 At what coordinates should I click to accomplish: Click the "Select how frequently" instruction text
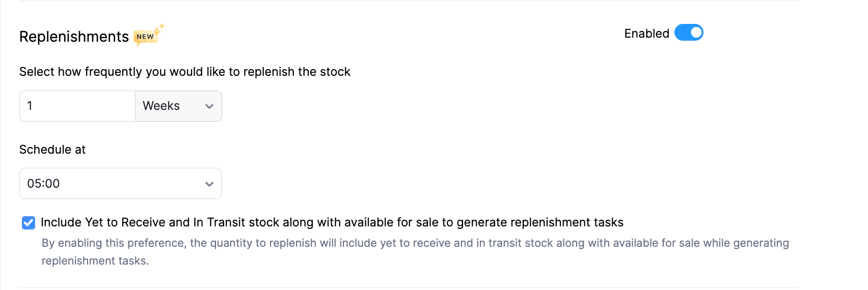[x=184, y=72]
